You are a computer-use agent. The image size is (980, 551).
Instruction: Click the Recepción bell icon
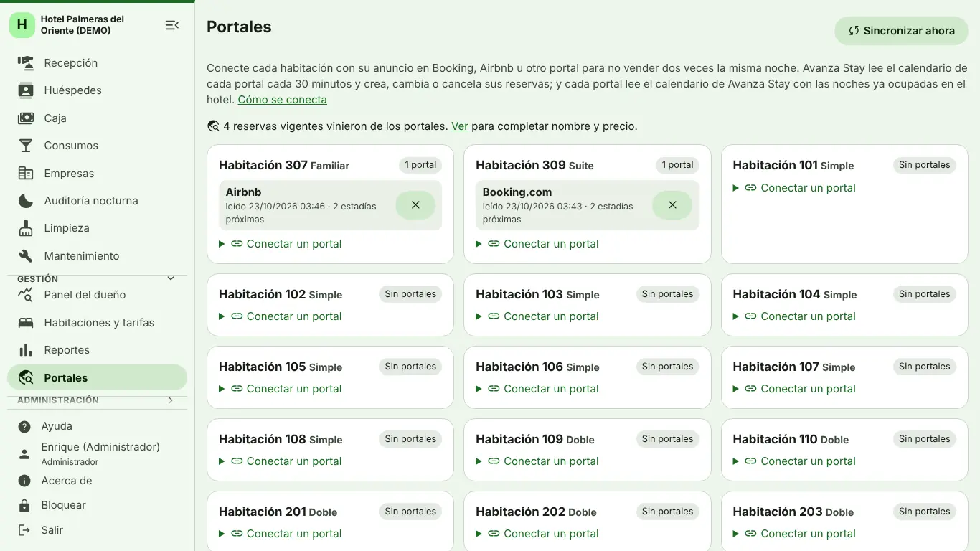[x=26, y=63]
